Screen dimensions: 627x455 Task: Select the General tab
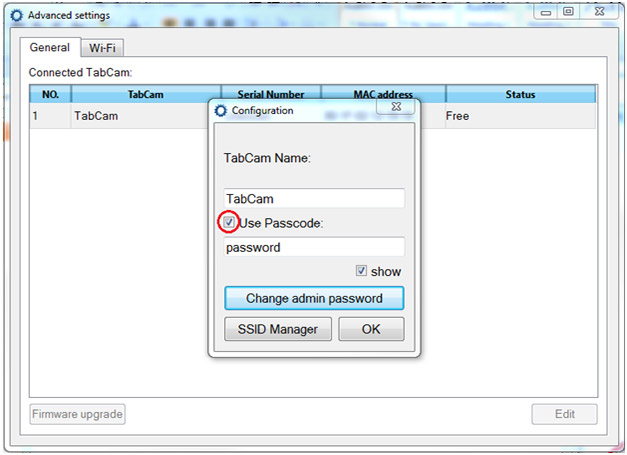pos(50,47)
